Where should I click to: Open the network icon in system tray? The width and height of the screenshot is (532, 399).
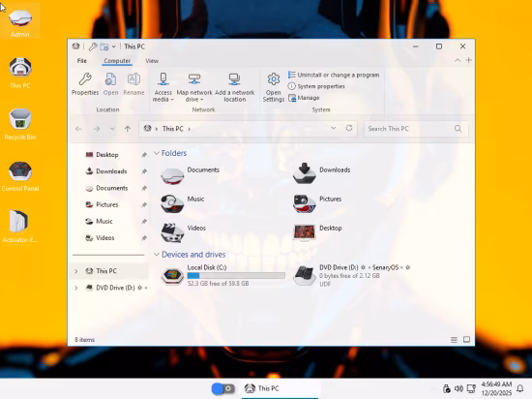click(471, 388)
